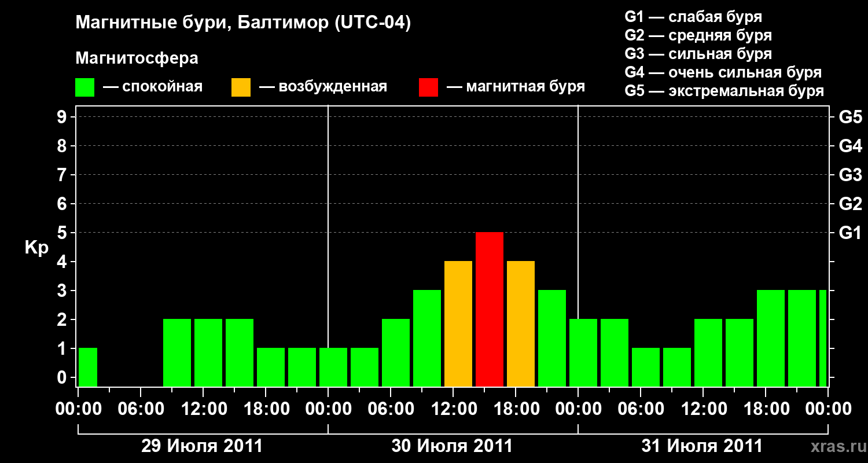Click the '30 Июля 2011' date label
Viewport: 868px width, 463px height.
(452, 446)
